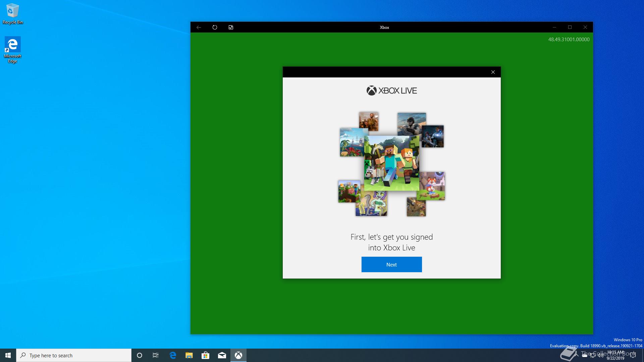Open the Mail app from the taskbar
644x362 pixels.
pyautogui.click(x=222, y=355)
